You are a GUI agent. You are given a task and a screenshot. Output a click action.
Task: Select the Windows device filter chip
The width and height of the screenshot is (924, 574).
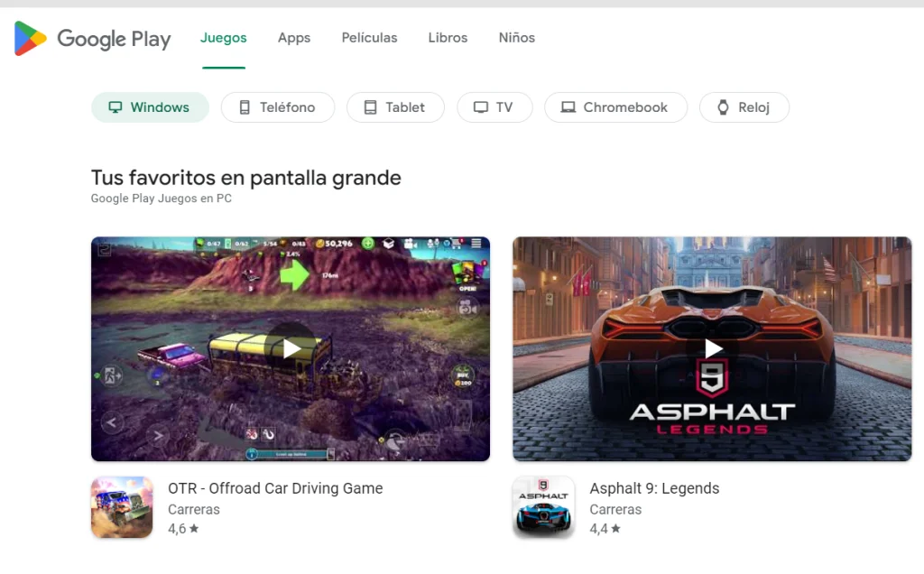click(150, 107)
